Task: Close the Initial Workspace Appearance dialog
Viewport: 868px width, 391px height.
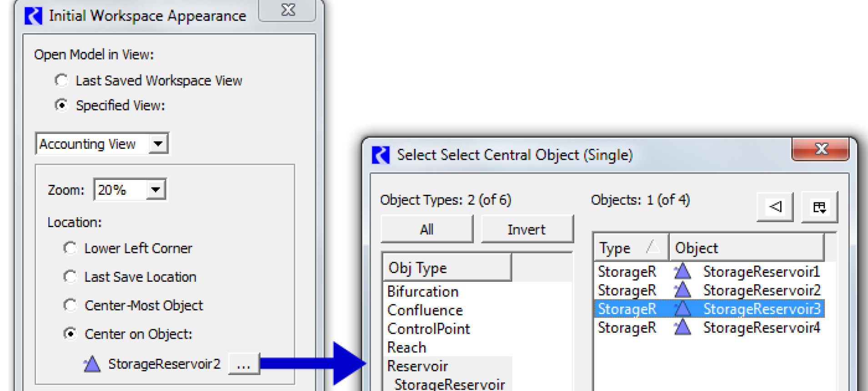Action: click(x=287, y=10)
